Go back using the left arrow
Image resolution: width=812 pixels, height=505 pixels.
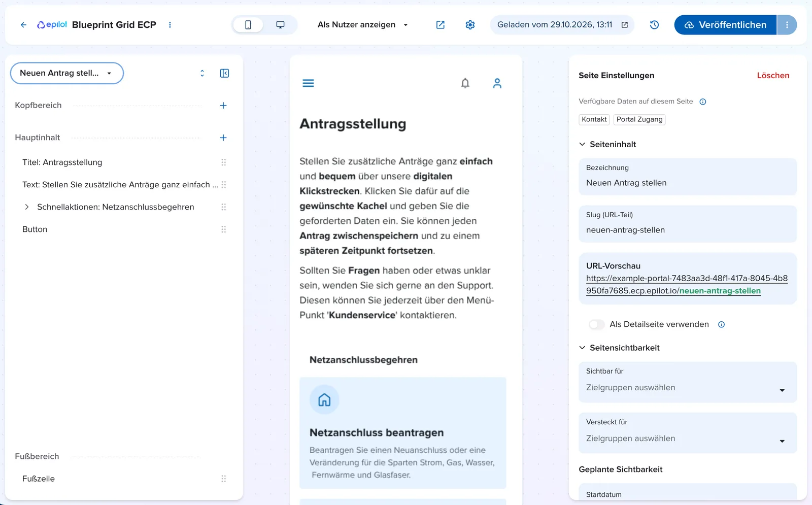[23, 25]
